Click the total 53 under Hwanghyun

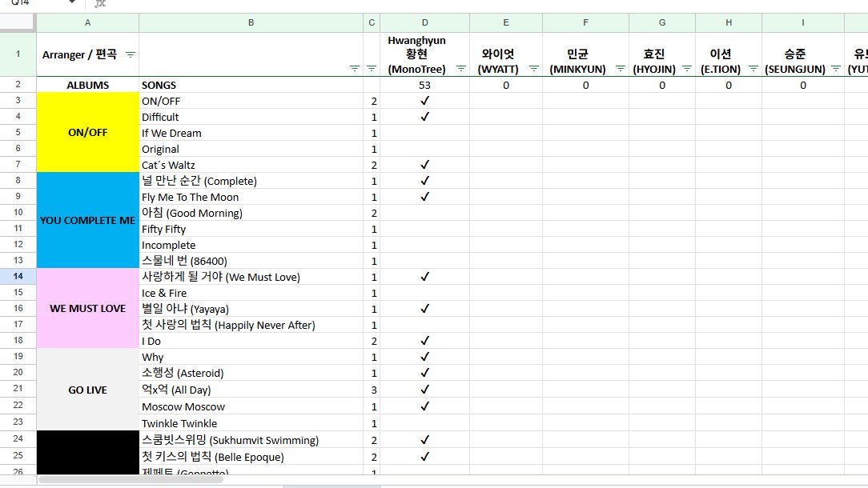pyautogui.click(x=424, y=86)
